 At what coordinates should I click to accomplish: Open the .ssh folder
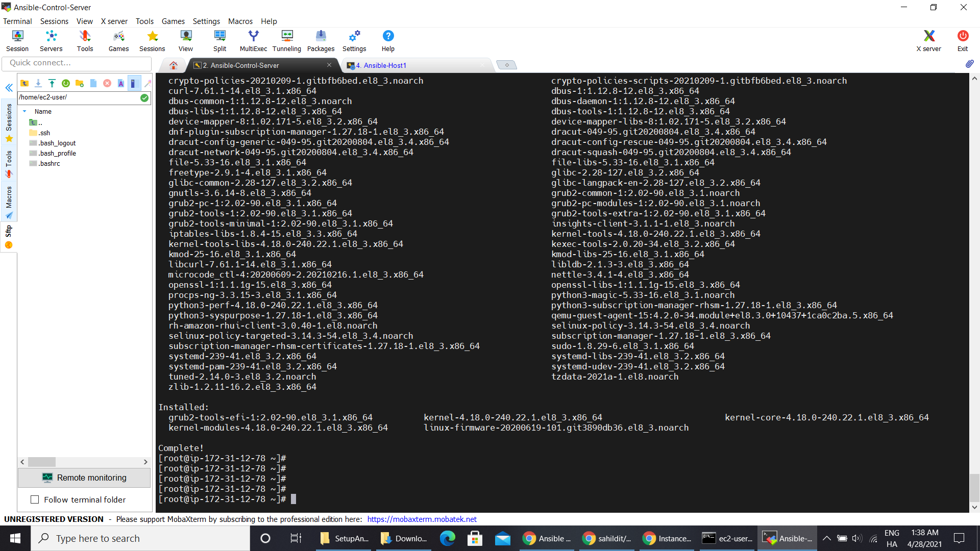44,133
